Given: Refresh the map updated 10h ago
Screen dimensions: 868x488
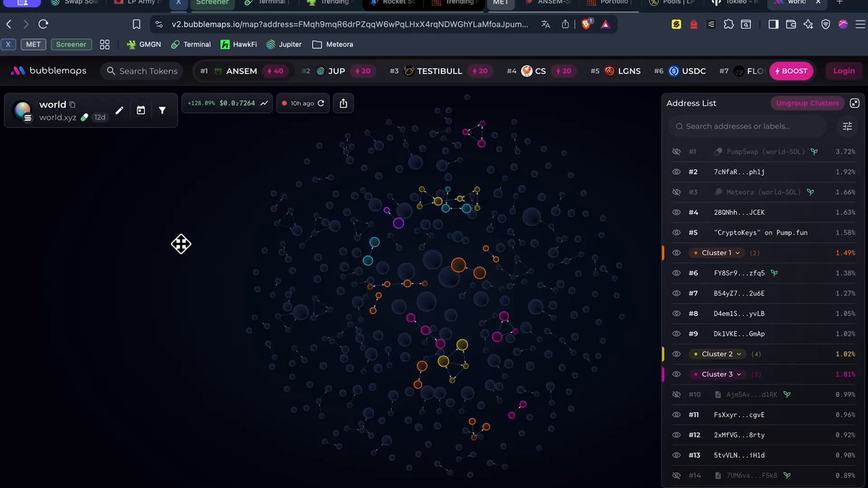Looking at the screenshot, I should coord(320,103).
